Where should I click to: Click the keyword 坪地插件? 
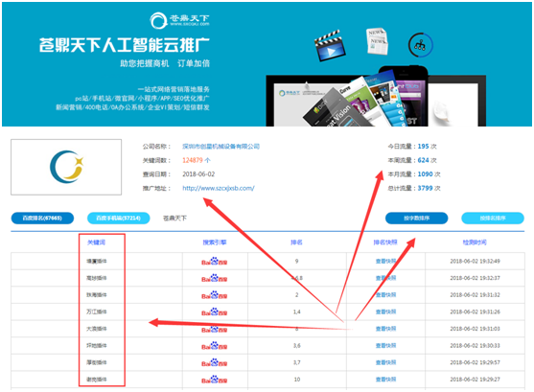(97, 346)
